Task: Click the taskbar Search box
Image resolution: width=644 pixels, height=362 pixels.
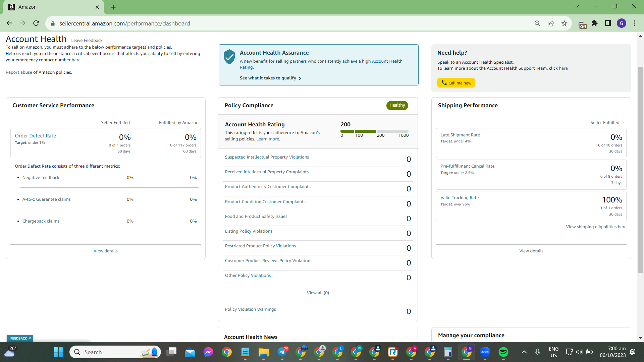Action: (115, 352)
